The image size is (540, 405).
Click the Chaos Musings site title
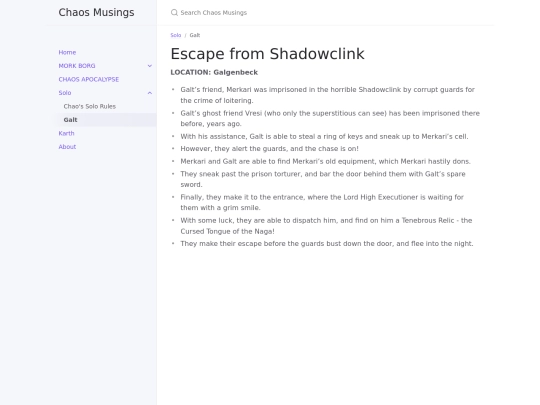[x=96, y=12]
